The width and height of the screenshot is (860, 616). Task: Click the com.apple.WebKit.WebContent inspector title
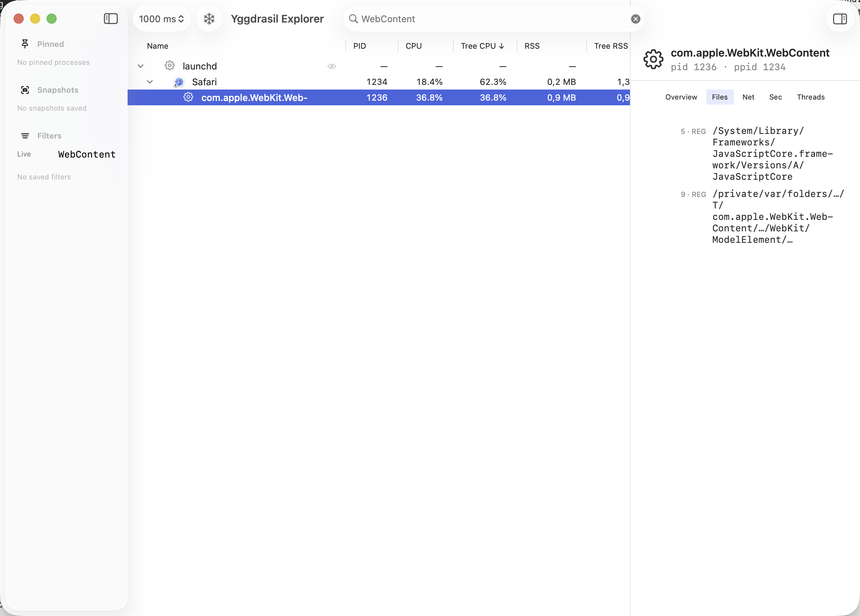tap(750, 53)
